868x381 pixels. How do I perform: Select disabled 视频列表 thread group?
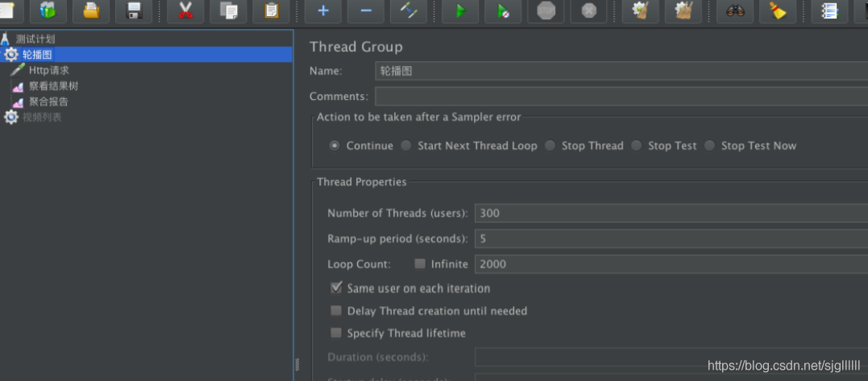click(x=42, y=118)
